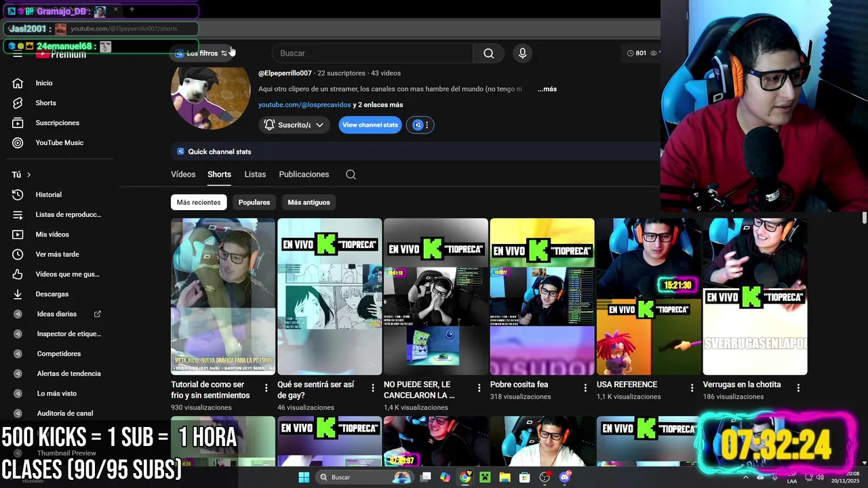868x488 pixels.
Task: Open the Mis vídeos sidebar icon
Action: (x=18, y=235)
